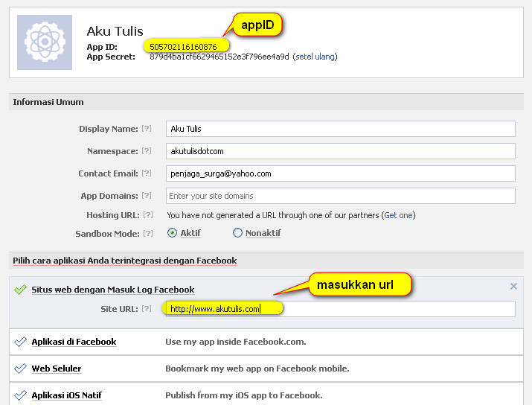Click the setel ulang link
The width and height of the screenshot is (532, 405).
coord(315,57)
